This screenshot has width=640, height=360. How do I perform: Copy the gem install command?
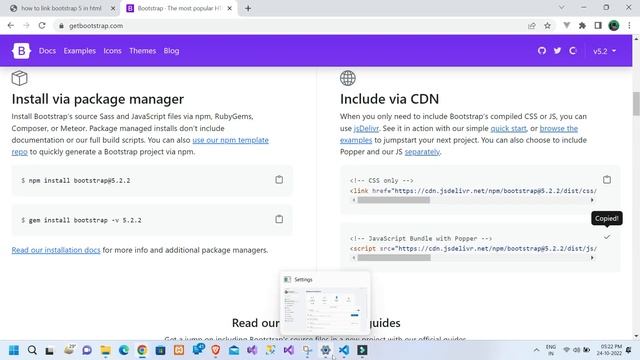click(x=279, y=219)
